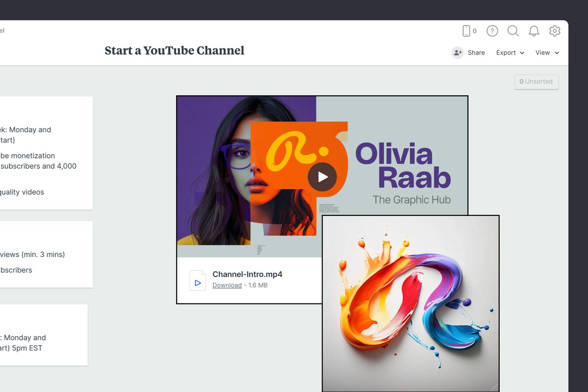
Task: Click the breadcrumb link in the top-left corner
Action: point(3,31)
